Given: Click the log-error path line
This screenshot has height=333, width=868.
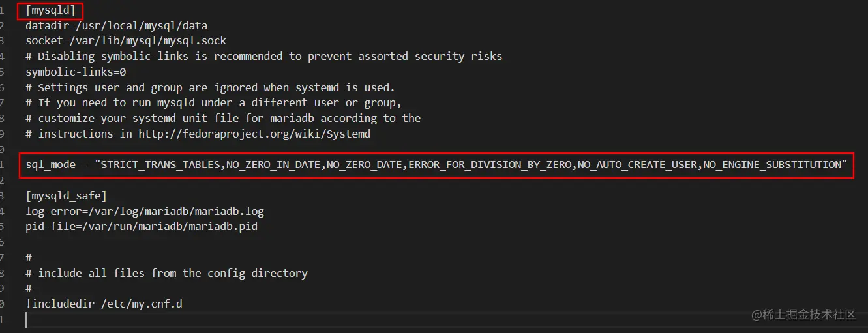Looking at the screenshot, I should 145,211.
